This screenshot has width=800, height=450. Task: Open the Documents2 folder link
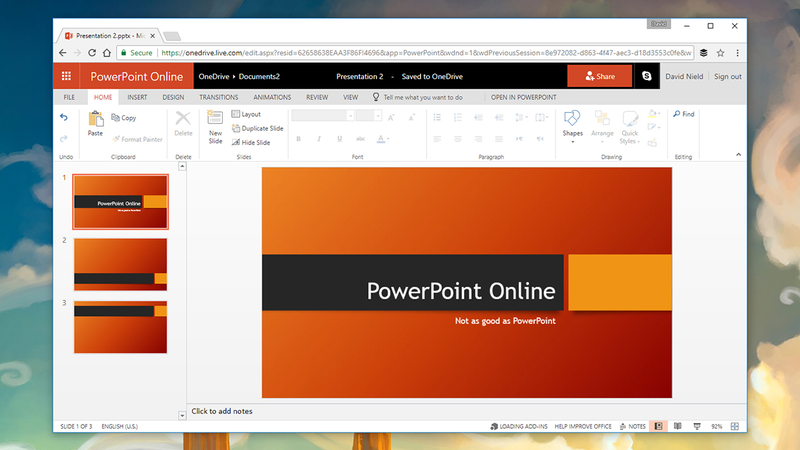pos(259,77)
